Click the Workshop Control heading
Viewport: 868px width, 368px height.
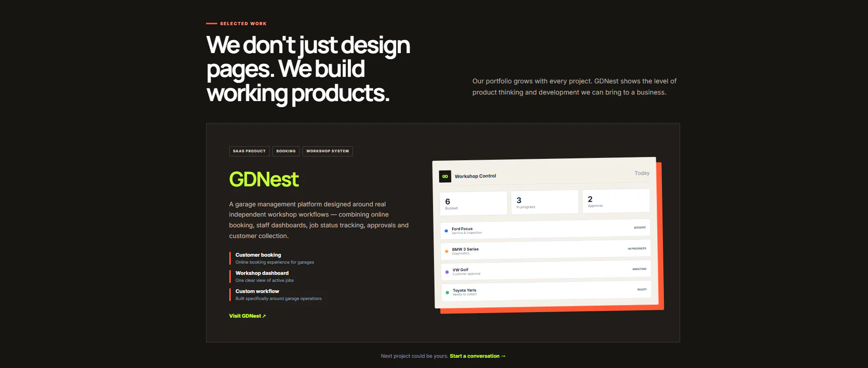click(475, 176)
